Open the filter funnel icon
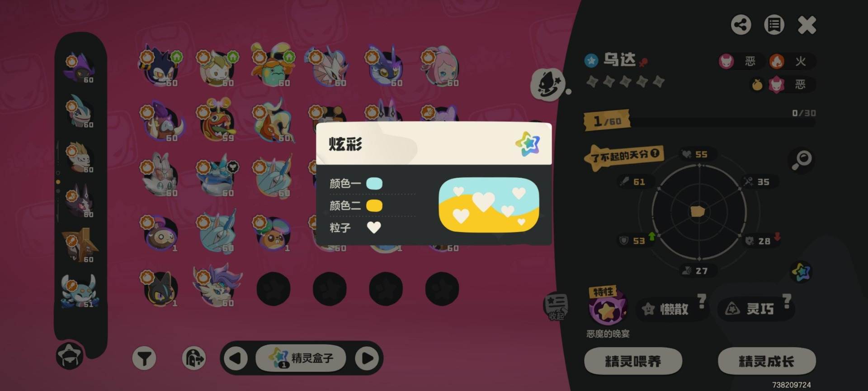868x391 pixels. click(144, 359)
